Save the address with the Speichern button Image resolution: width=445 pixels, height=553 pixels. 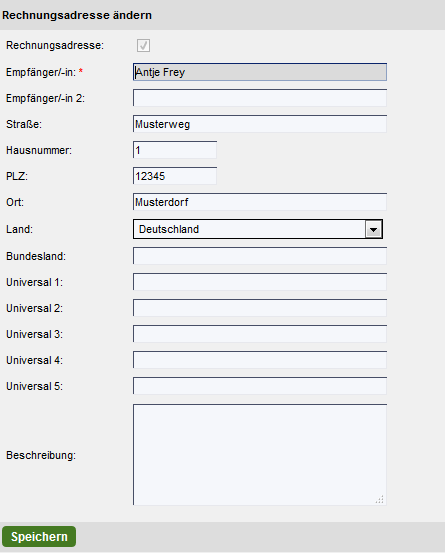(x=39, y=536)
